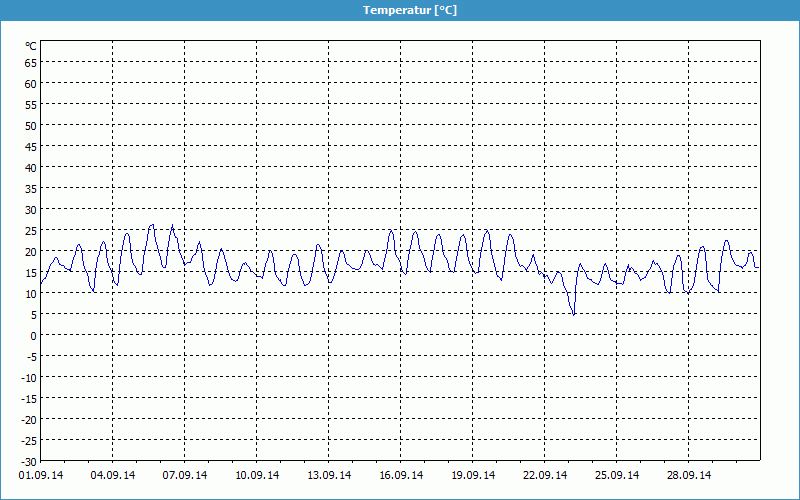
Task: Select the -15 temperature axis label
Action: coord(28,398)
